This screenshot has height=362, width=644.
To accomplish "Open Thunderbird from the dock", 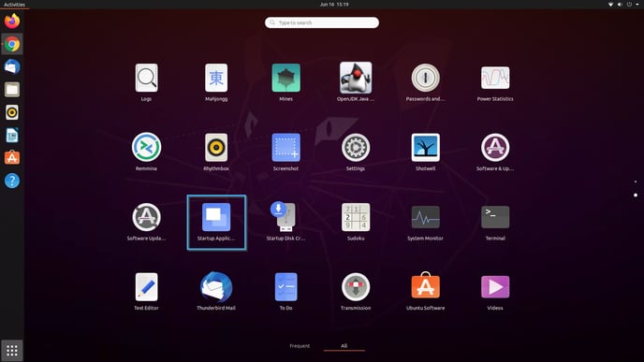I will click(12, 66).
